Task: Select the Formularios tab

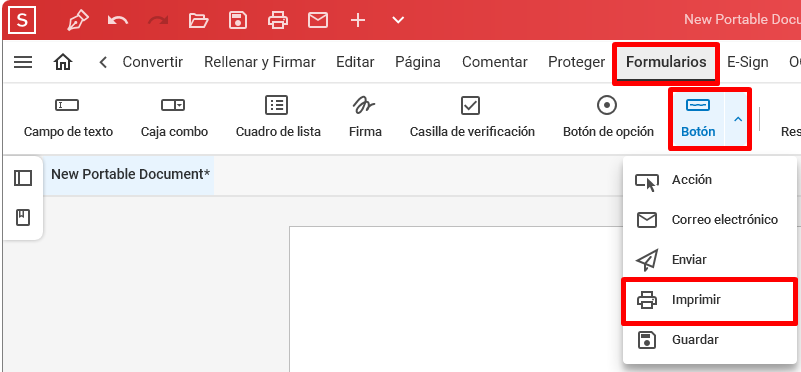Action: pos(666,62)
